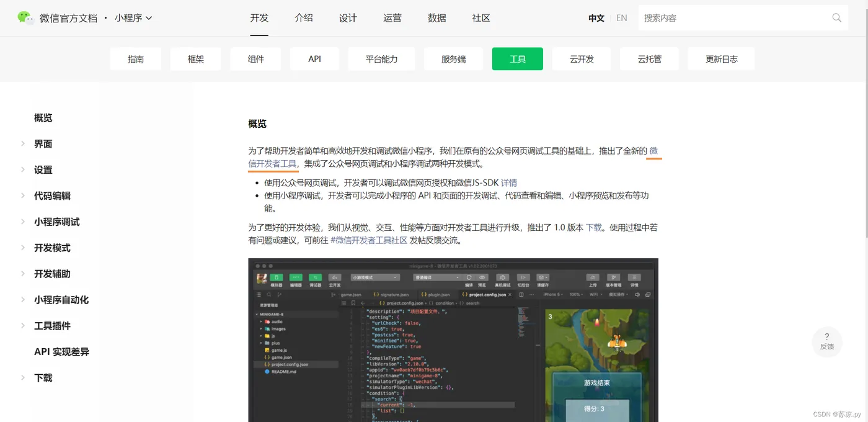Open the 云开发 sub-navigation button
The width and height of the screenshot is (868, 422).
(x=582, y=59)
